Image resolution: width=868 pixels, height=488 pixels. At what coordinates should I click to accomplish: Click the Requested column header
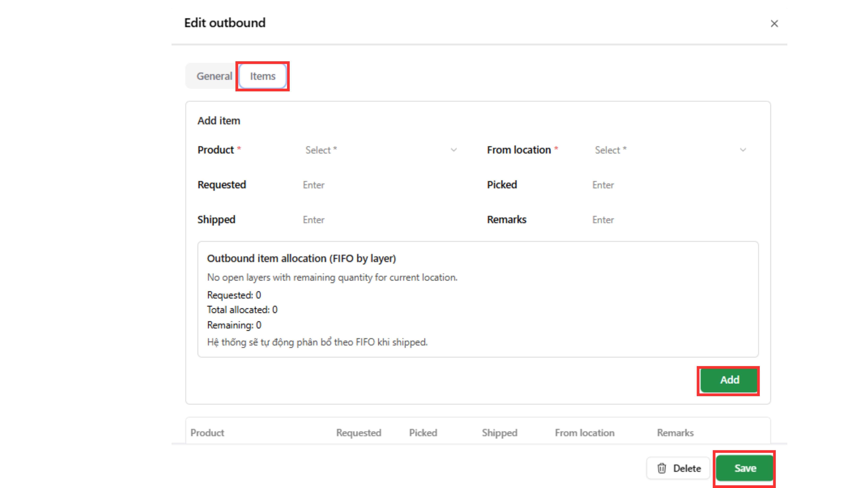point(359,433)
